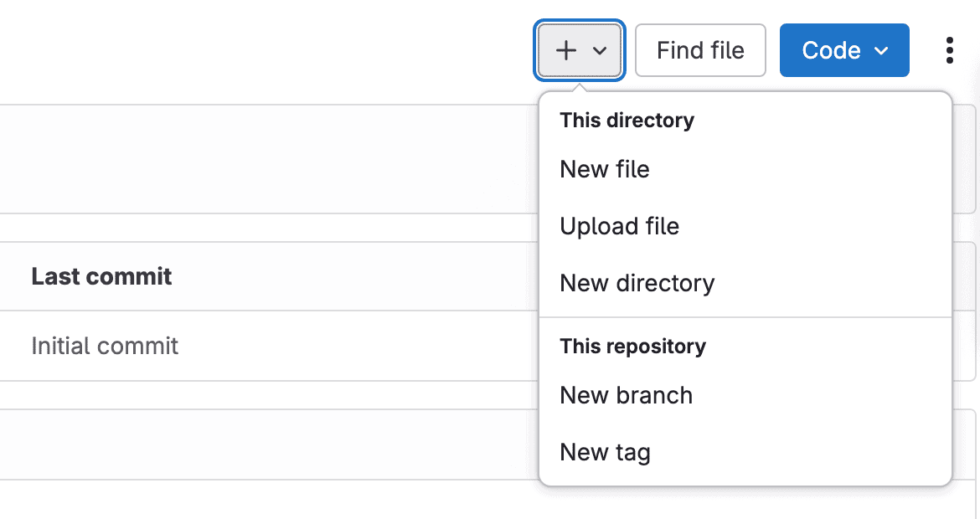The image size is (980, 519).
Task: Choose Upload file option
Action: [619, 226]
